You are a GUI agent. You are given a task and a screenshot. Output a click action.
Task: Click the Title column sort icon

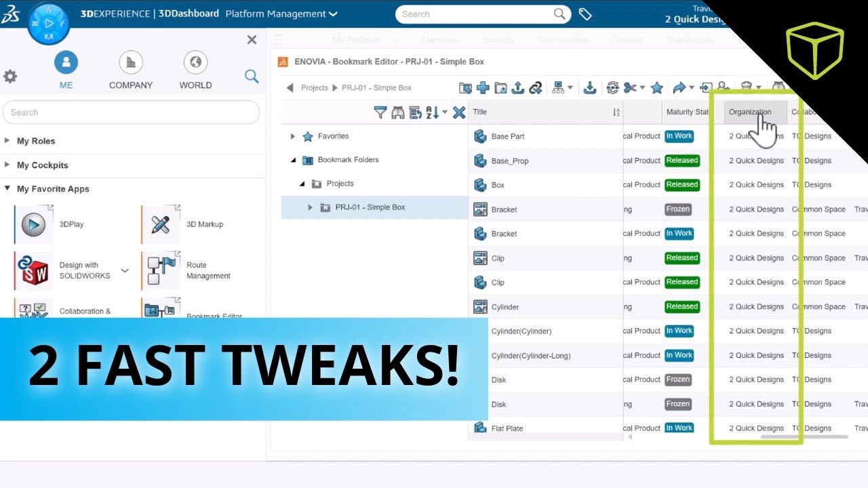pyautogui.click(x=616, y=113)
